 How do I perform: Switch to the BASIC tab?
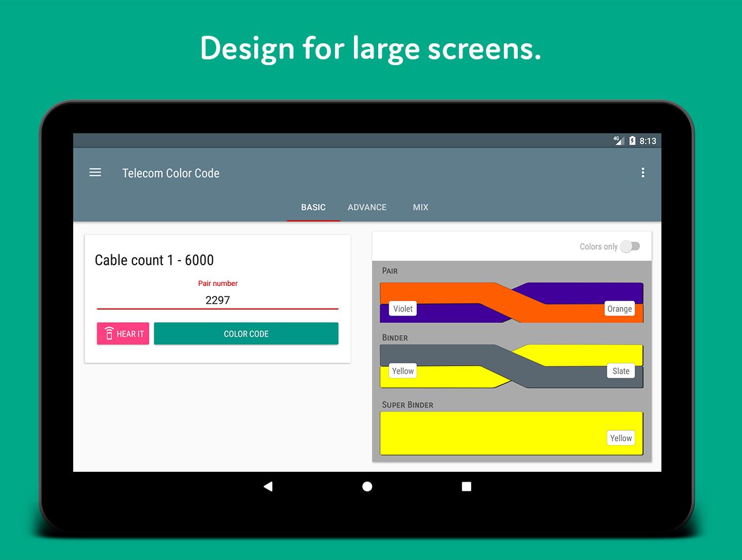tap(313, 207)
